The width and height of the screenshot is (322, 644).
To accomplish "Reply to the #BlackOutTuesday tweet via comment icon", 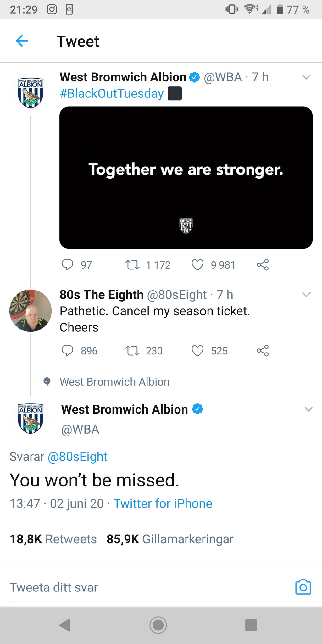I will (67, 265).
